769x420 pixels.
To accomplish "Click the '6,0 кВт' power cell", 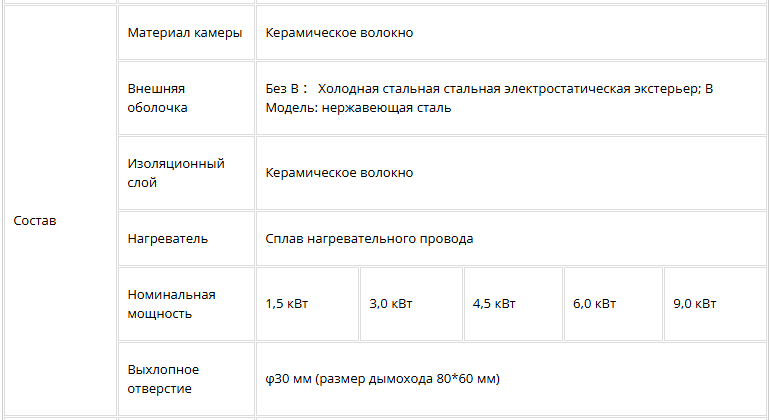I will point(614,304).
